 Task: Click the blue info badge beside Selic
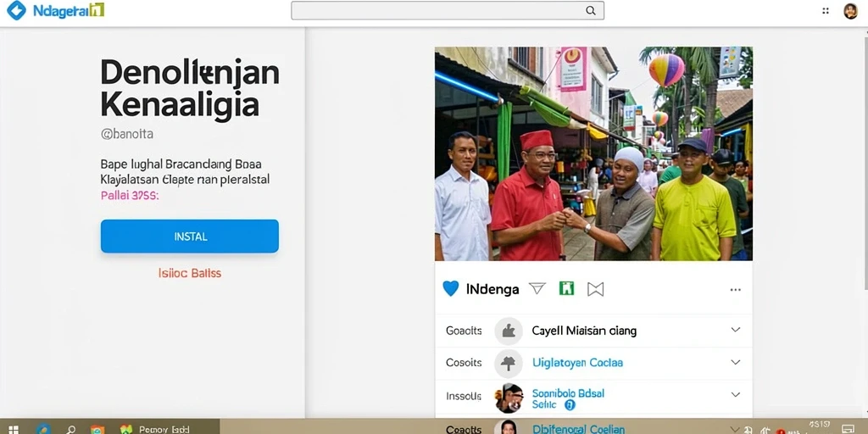[x=570, y=405]
